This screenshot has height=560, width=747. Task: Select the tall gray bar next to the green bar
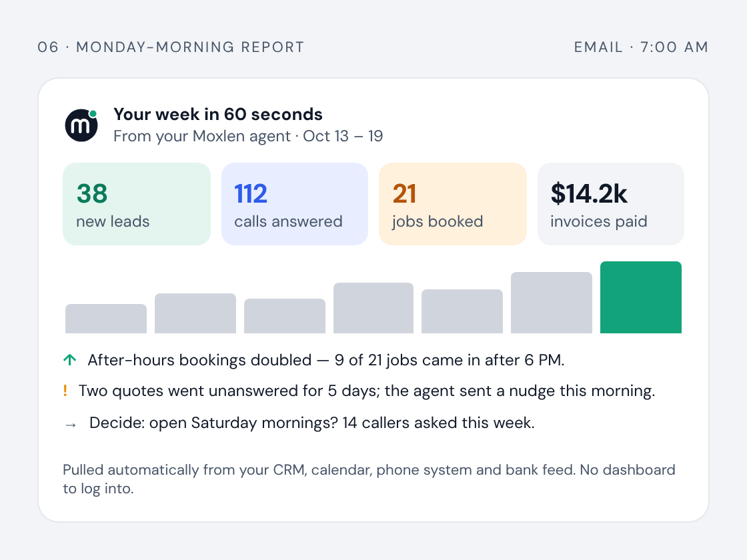552,303
